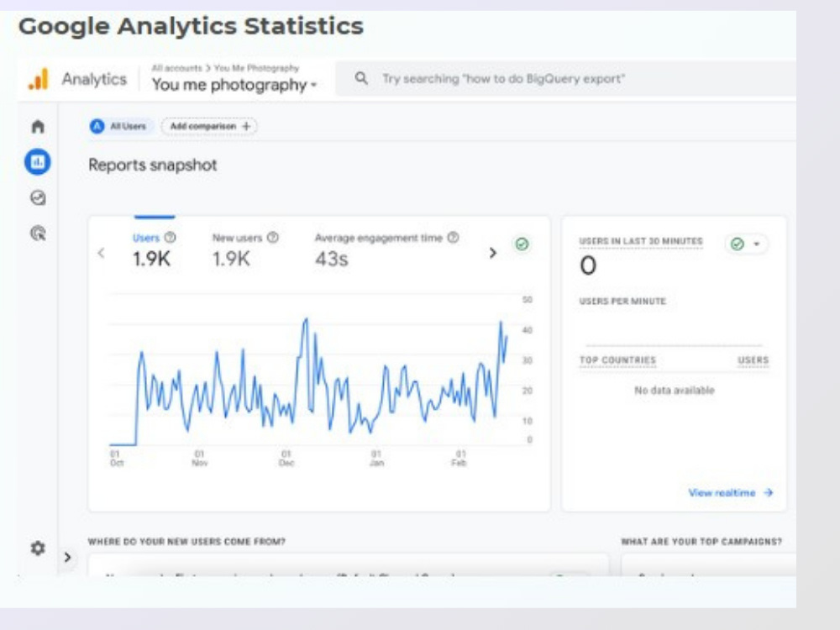The width and height of the screenshot is (840, 630).
Task: Select the Users metric tab
Action: 155,249
